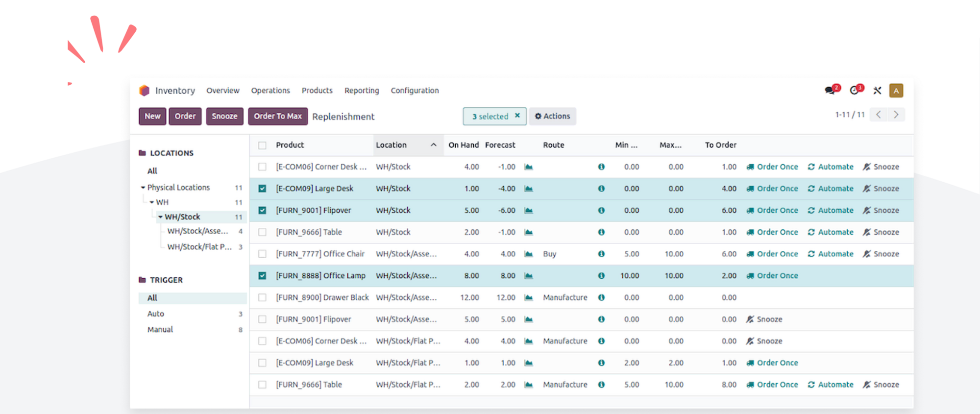
Task: Go to previous page of records
Action: [879, 115]
